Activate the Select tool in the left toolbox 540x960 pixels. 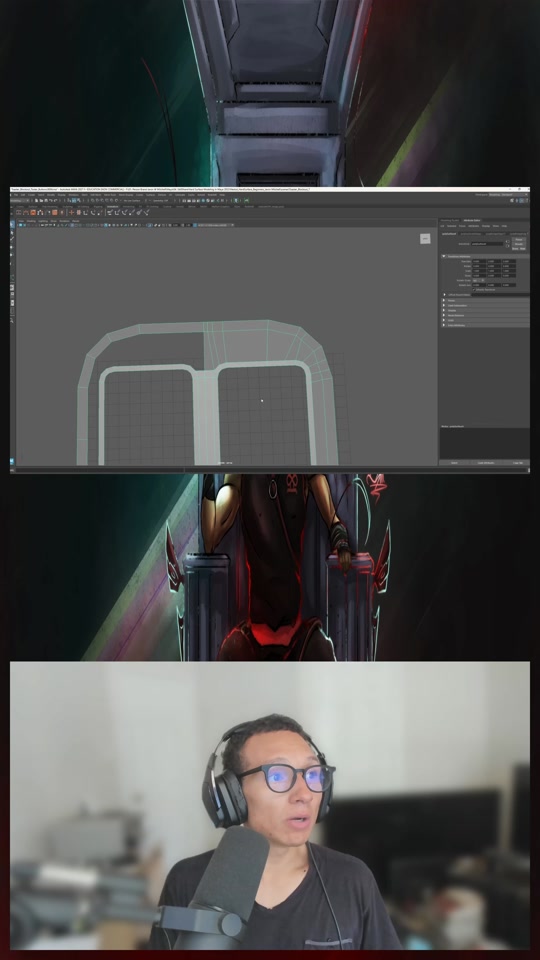12,225
